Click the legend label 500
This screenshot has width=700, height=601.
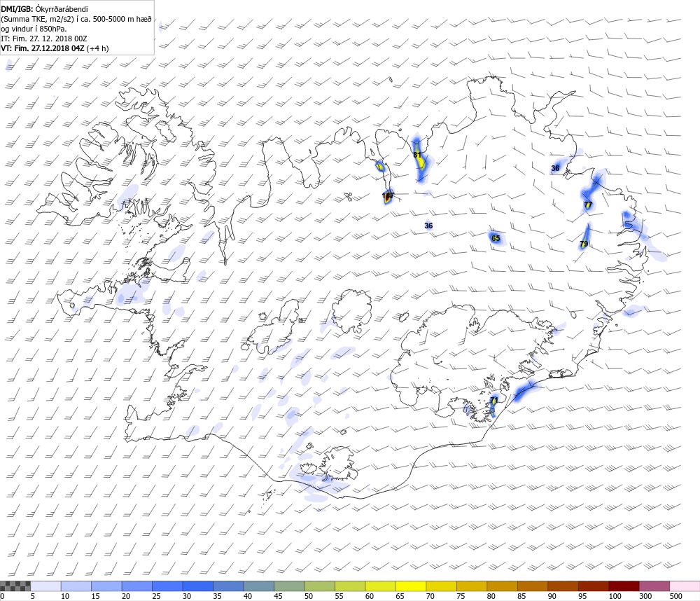click(x=676, y=596)
